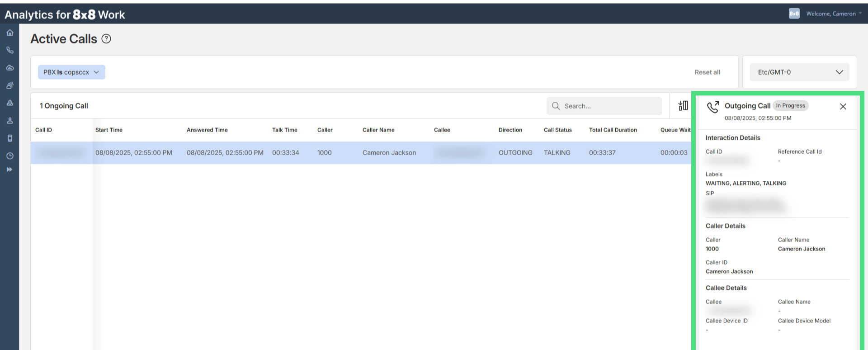Open the phone calls sidebar icon
Image resolution: width=868 pixels, height=350 pixels.
tap(9, 50)
